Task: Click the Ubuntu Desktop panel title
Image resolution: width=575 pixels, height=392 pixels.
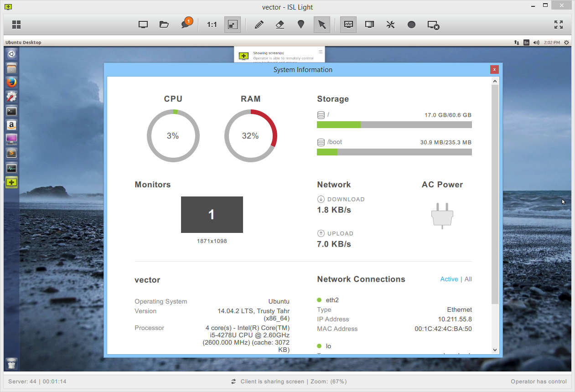Action: tap(23, 42)
